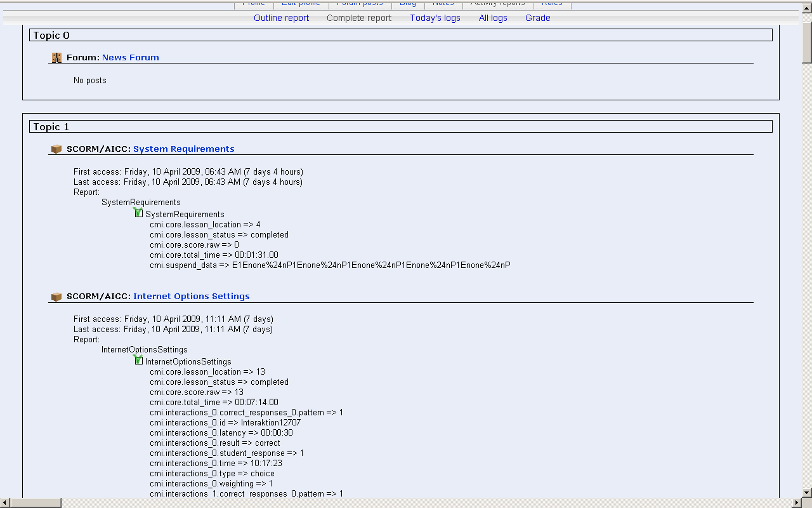
Task: Click 'cmi.core.score.raw => 13' line
Action: (x=197, y=392)
